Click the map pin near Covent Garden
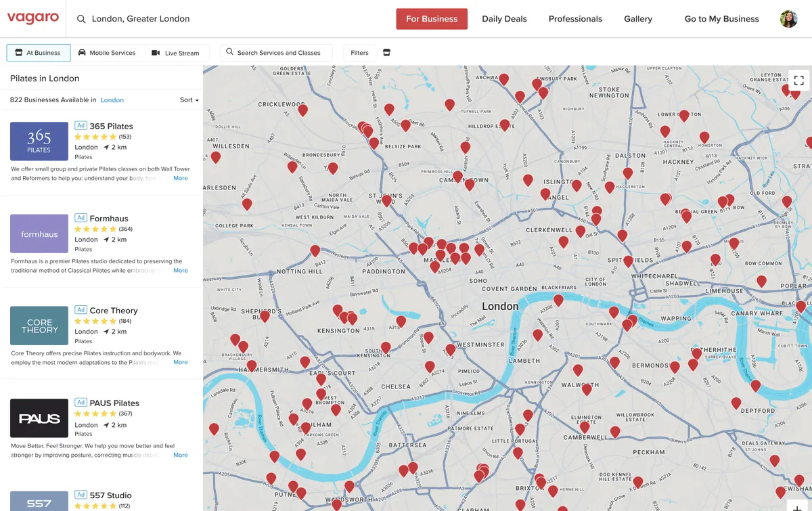812x511 pixels. (558, 300)
